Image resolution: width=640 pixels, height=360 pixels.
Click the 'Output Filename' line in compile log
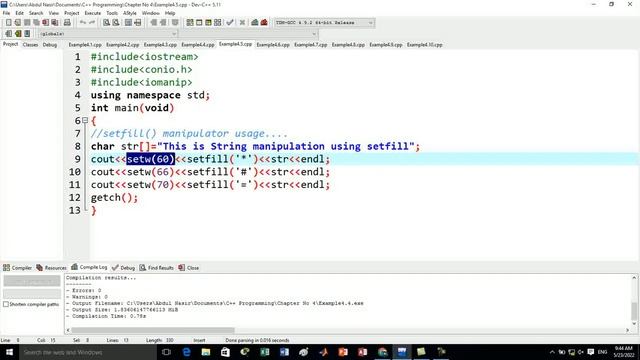(215, 303)
